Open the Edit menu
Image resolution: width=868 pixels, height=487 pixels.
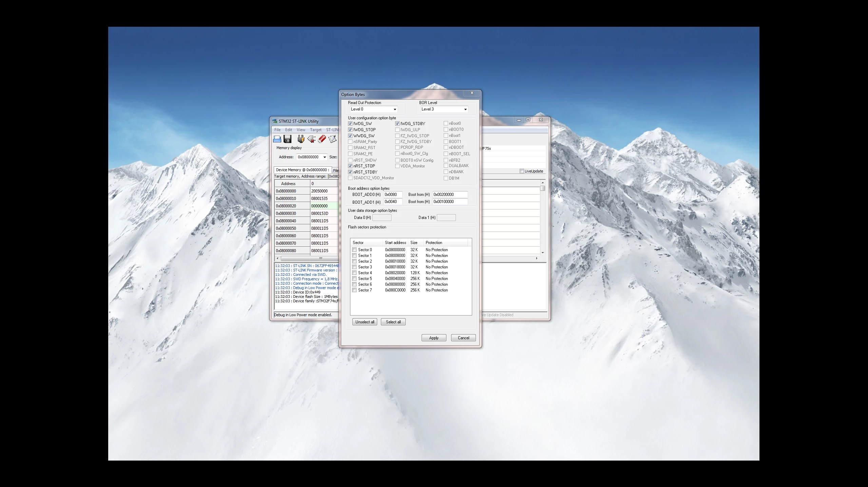pos(289,130)
